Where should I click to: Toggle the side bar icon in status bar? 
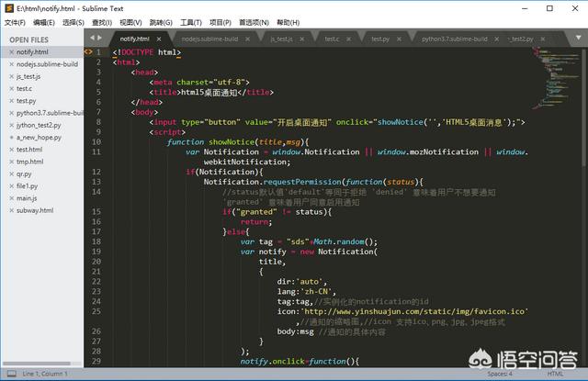coord(9,375)
